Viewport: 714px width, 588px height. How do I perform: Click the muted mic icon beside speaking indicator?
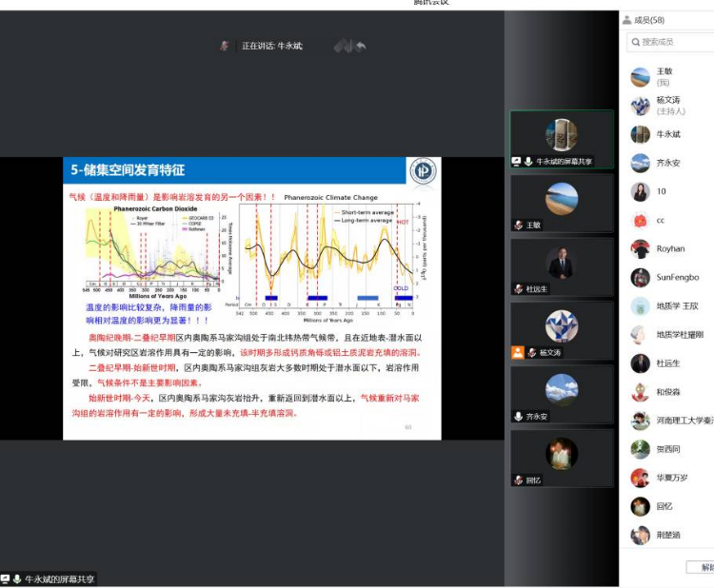tap(225, 46)
